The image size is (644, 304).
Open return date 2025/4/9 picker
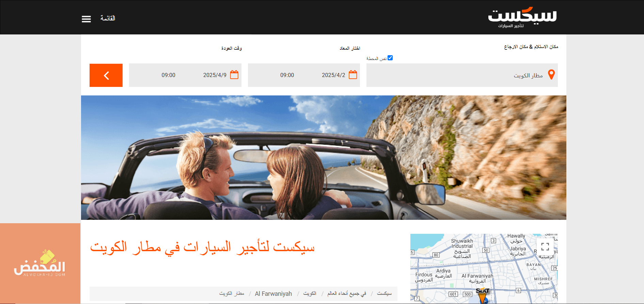tap(215, 75)
